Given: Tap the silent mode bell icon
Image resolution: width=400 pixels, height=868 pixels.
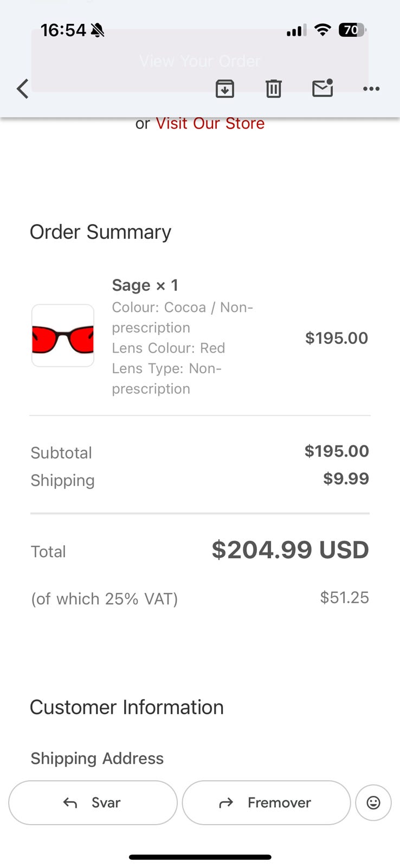Looking at the screenshot, I should coord(98,30).
